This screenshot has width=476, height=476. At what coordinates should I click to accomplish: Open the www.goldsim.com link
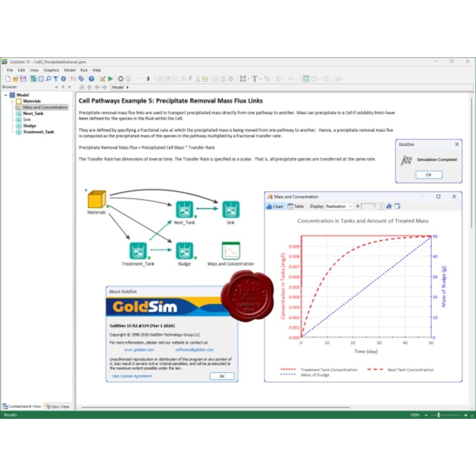pos(139,350)
